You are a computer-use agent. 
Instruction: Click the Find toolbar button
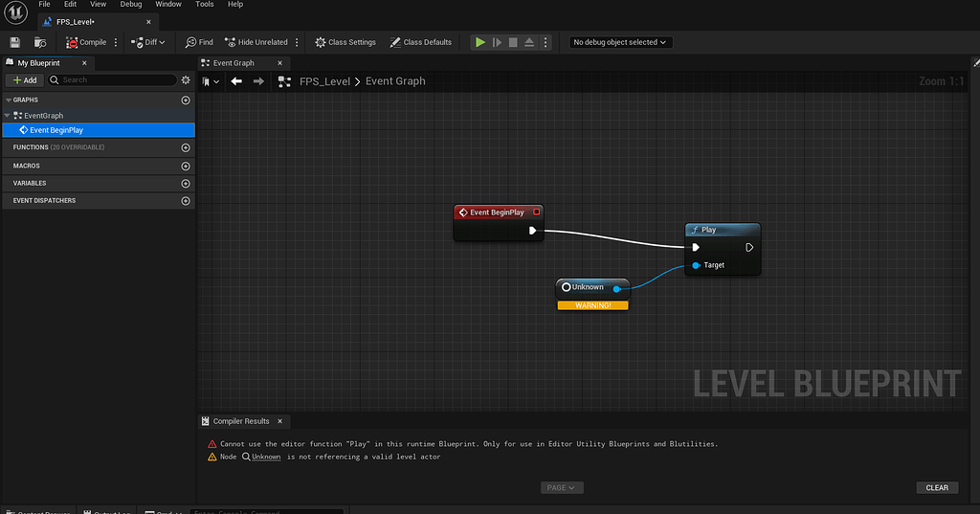tap(199, 42)
